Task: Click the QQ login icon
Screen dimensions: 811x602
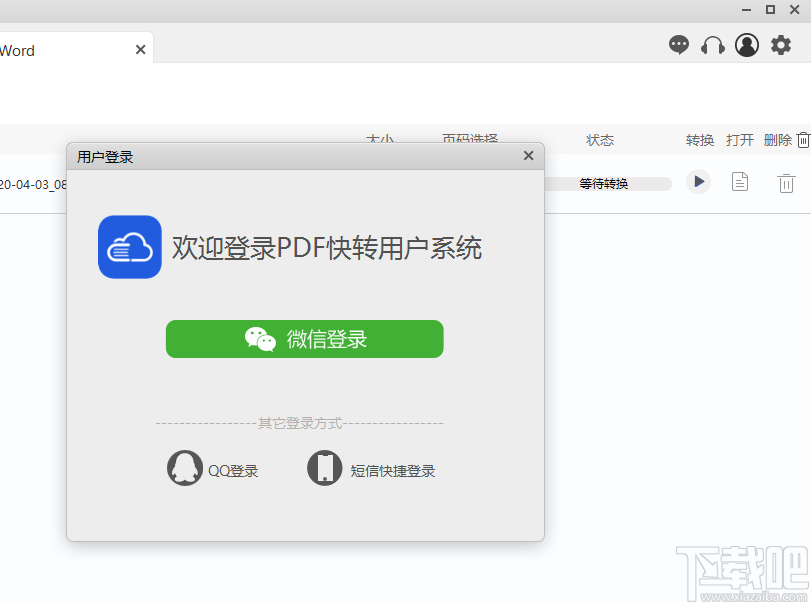Action: pos(183,468)
